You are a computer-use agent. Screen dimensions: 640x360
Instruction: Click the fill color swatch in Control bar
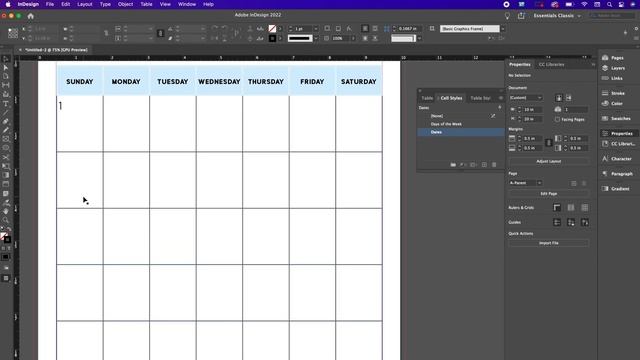tap(272, 29)
